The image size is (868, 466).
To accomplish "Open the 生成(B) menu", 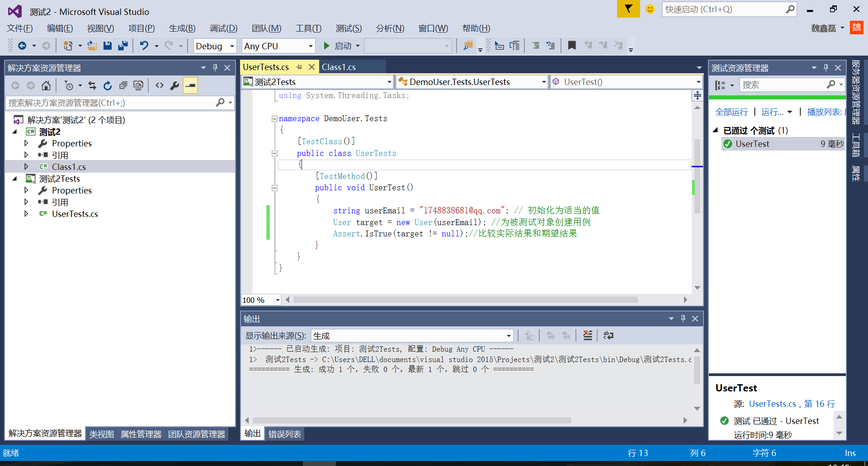I will (182, 28).
